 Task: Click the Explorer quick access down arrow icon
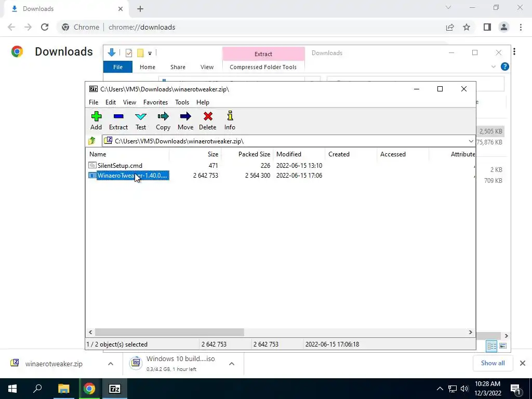click(111, 52)
